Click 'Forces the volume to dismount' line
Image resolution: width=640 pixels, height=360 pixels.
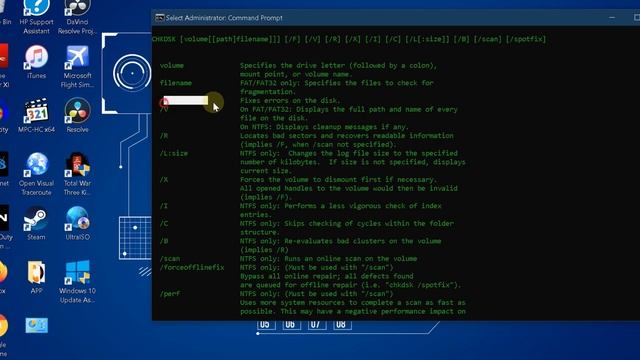338,180
